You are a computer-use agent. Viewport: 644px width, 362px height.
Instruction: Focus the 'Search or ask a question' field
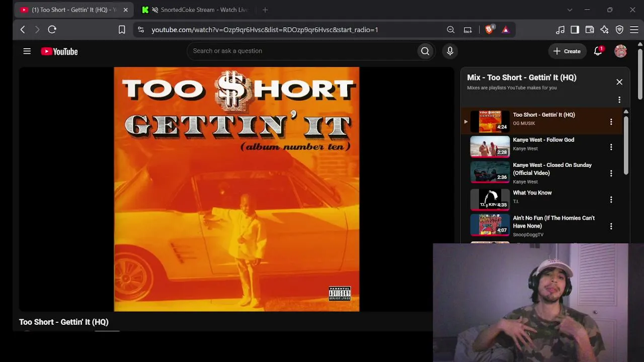click(x=302, y=51)
